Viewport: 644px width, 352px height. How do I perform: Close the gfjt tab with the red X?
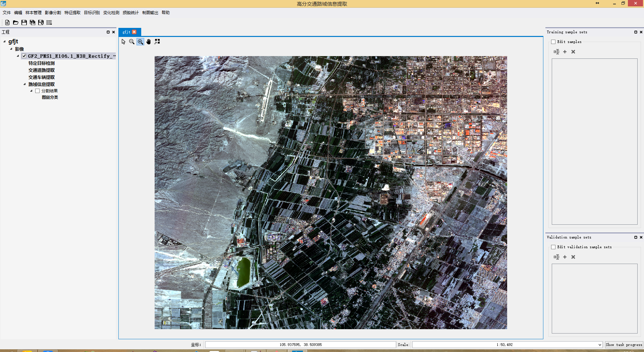tap(134, 32)
